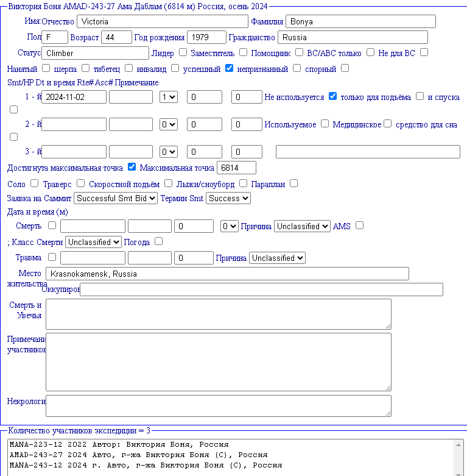The image size is (467, 476).
Task: Tick the Траверс checkbox
Action: (x=80, y=183)
